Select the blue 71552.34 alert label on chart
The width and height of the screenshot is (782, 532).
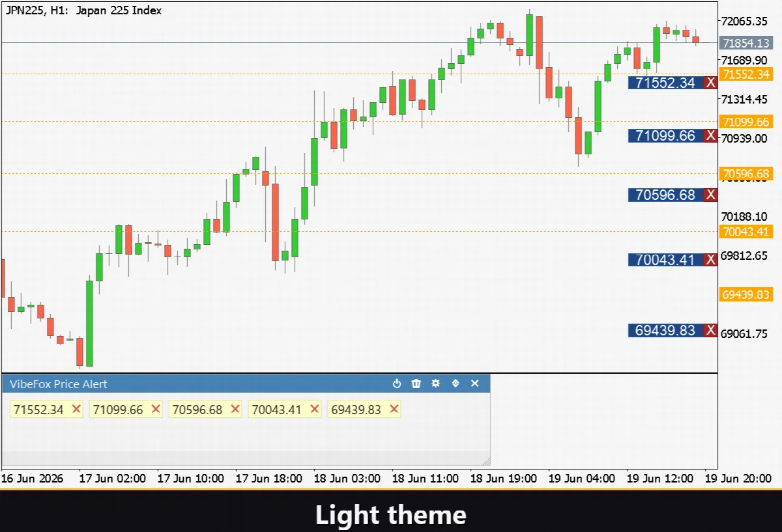tap(666, 83)
